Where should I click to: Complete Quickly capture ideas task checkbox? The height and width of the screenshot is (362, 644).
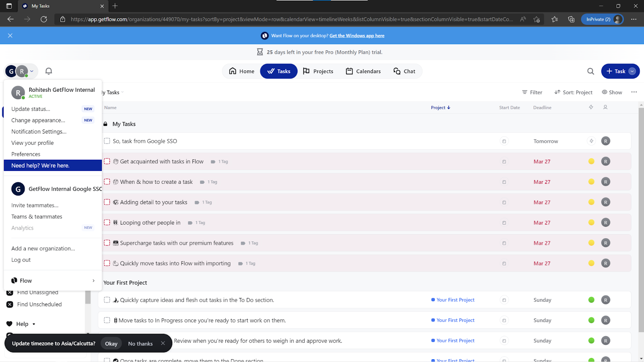point(107,300)
